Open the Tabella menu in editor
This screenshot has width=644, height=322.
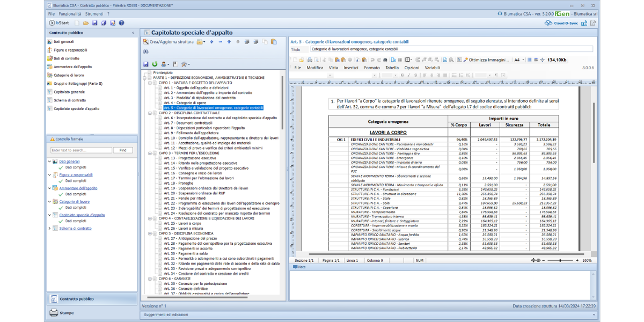pos(392,68)
